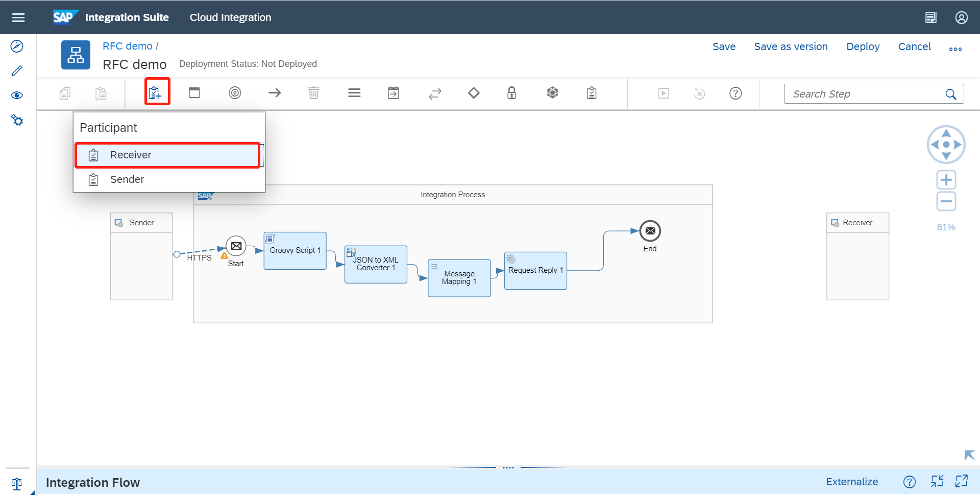This screenshot has height=496, width=980.
Task: Open the Security Material lock tool
Action: (511, 93)
